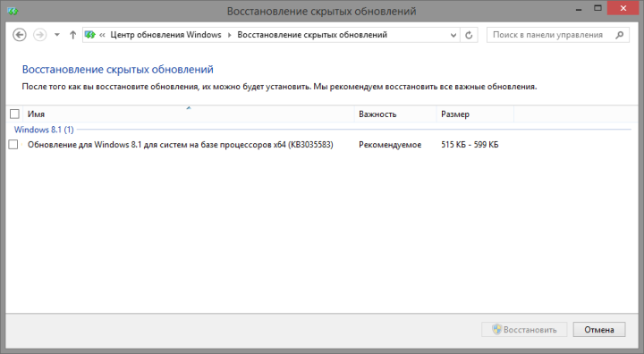Click the Back navigation arrow
Screen dimensions: 644x354
(20, 35)
